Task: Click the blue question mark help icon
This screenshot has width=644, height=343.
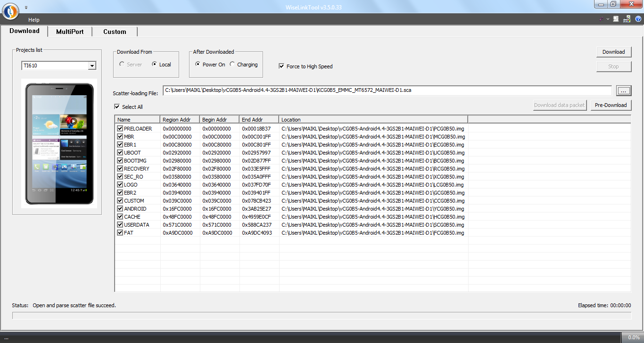Action: (638, 19)
